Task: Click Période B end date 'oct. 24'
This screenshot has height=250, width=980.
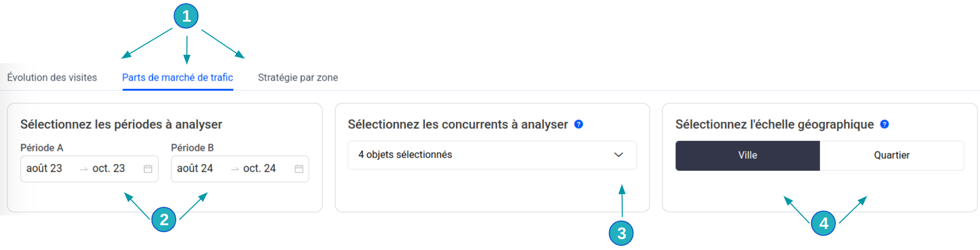Action: [x=260, y=169]
